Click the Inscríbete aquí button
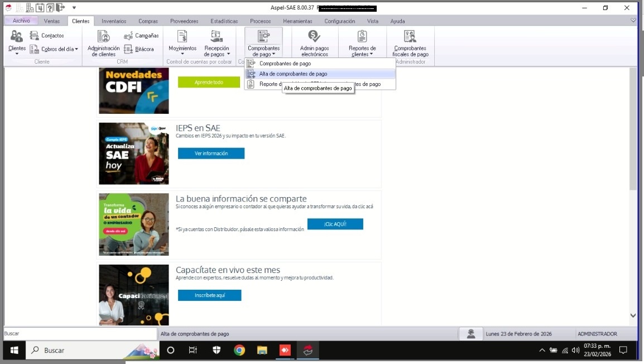 click(x=209, y=295)
